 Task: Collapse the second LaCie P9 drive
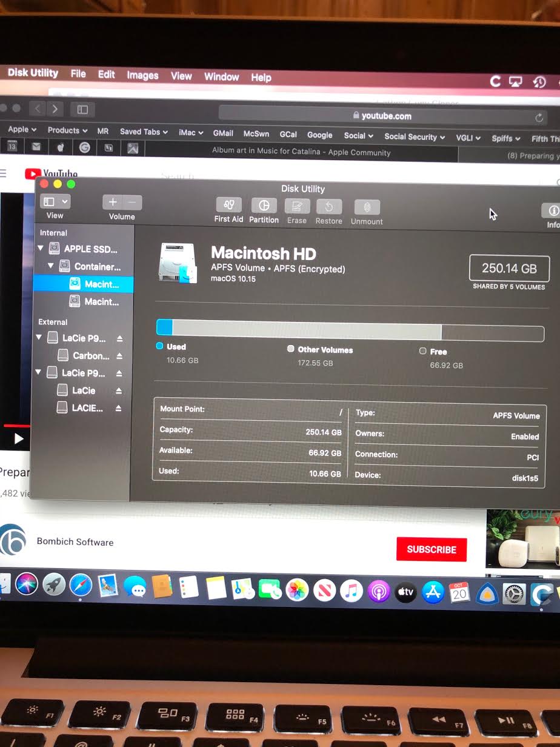(x=39, y=372)
